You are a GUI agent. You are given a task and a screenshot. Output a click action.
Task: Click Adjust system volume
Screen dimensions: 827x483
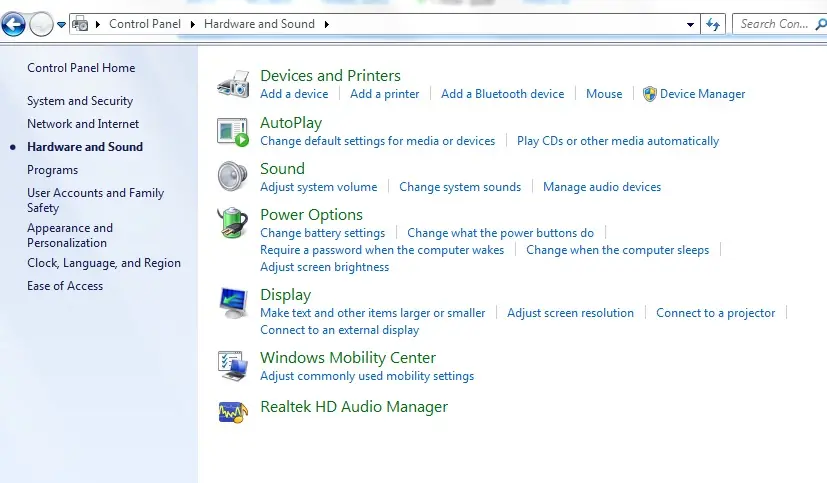coord(319,187)
